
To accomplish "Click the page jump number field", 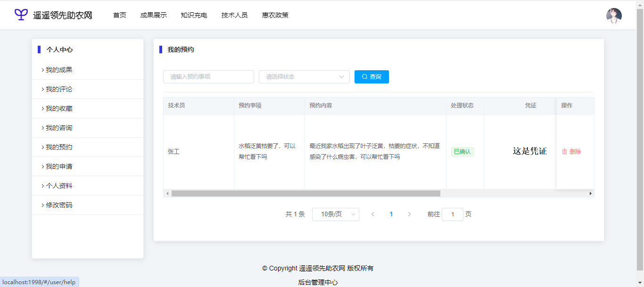I will pyautogui.click(x=453, y=214).
